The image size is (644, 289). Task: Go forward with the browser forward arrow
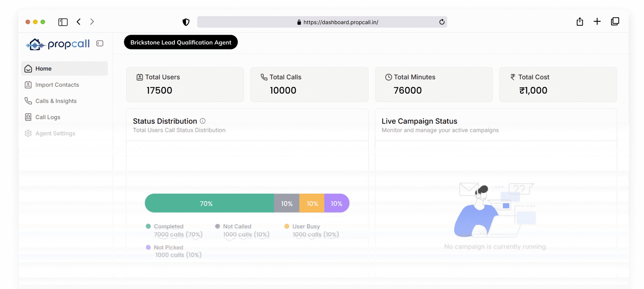[92, 22]
